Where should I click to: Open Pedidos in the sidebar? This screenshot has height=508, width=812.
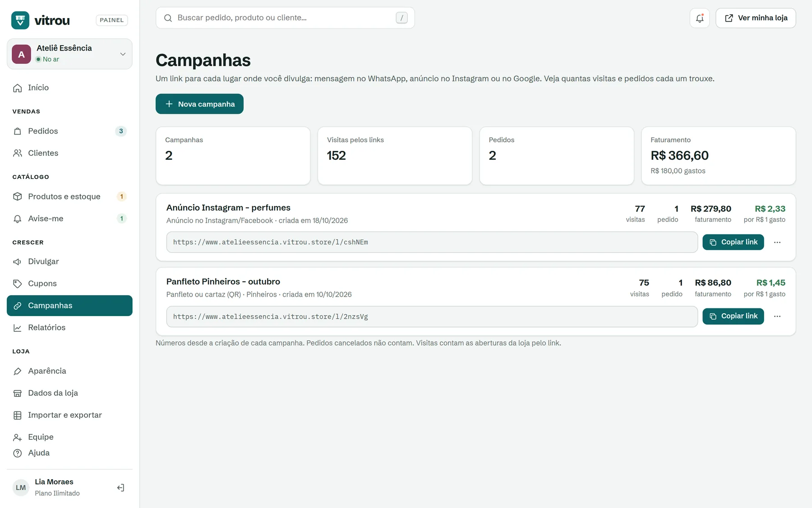pos(69,131)
